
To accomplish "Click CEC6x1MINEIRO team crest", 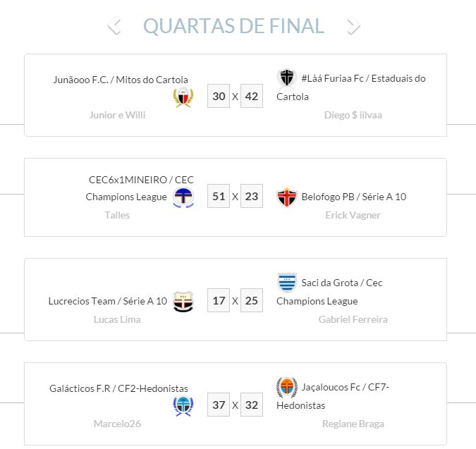I will [183, 197].
